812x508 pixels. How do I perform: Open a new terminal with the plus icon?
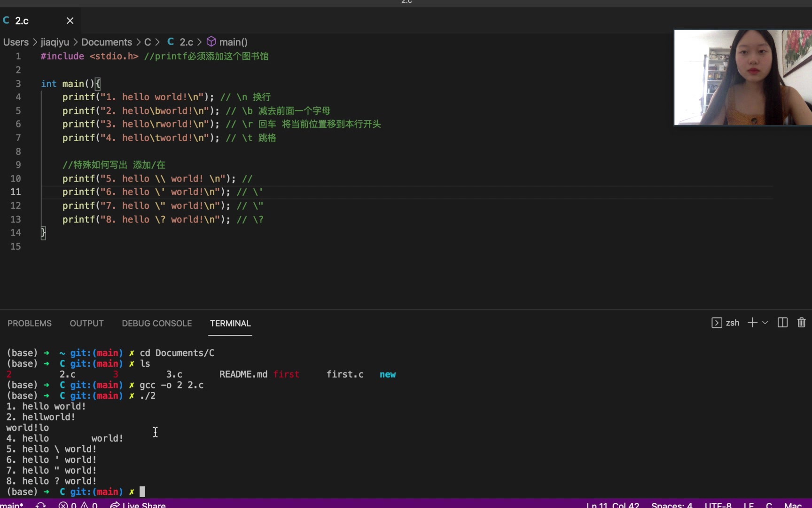click(x=752, y=323)
